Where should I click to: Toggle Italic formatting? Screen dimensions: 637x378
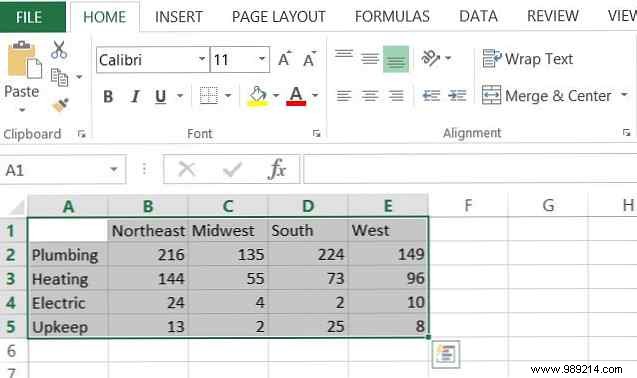tap(135, 96)
